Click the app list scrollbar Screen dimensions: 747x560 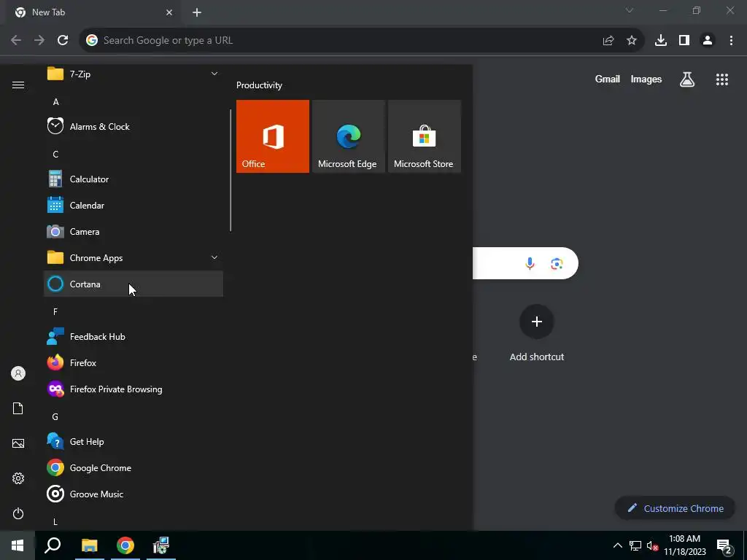pyautogui.click(x=231, y=171)
